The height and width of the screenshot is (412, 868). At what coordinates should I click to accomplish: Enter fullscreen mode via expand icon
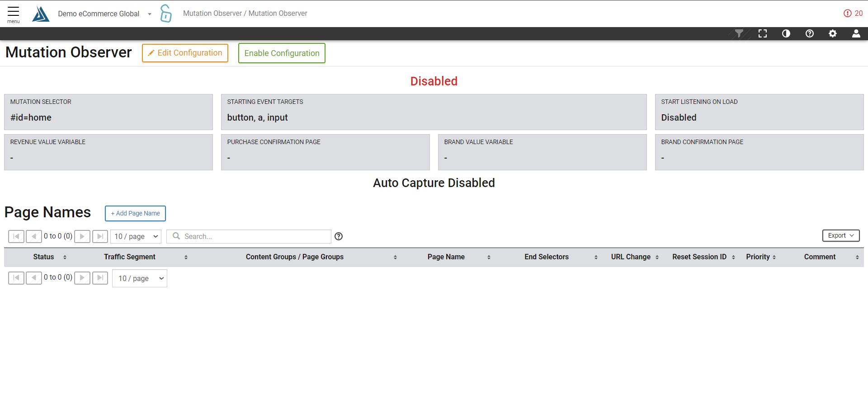click(762, 33)
